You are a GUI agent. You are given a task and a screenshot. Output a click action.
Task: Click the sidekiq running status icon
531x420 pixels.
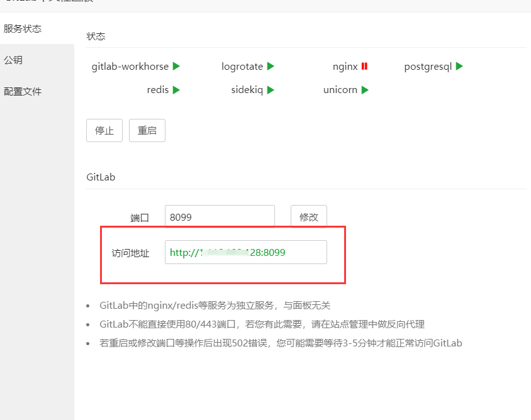tap(271, 90)
